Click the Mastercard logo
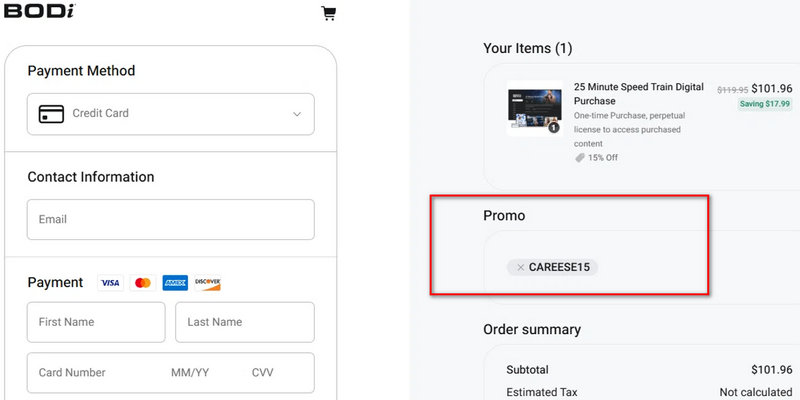The height and width of the screenshot is (400, 800). click(142, 283)
